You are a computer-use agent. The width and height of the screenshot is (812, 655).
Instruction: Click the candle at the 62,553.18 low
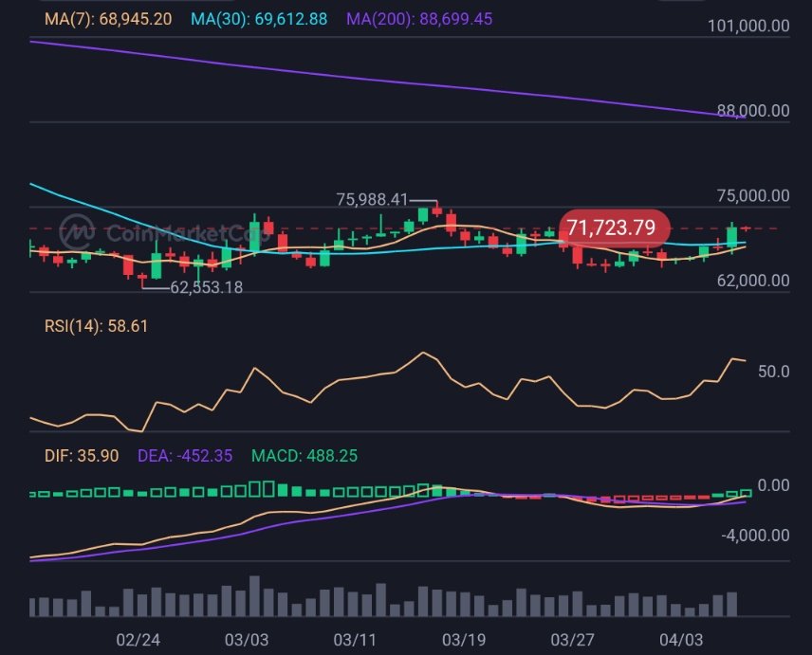pos(142,280)
